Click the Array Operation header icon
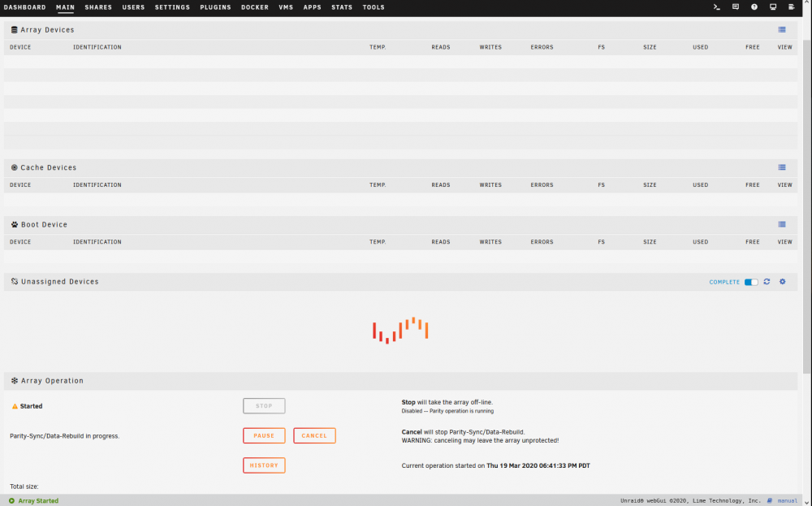The height and width of the screenshot is (506, 812). coord(14,381)
